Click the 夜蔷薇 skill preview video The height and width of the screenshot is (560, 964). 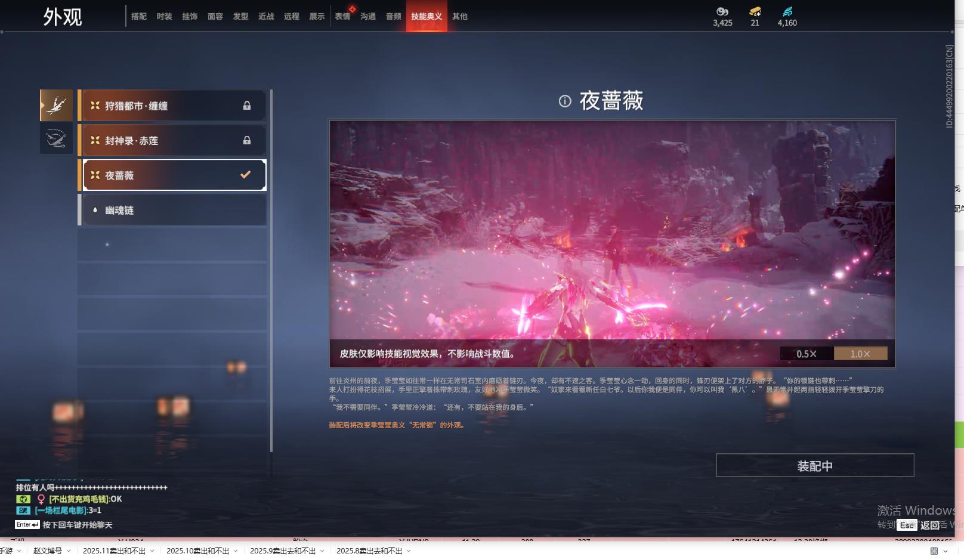pyautogui.click(x=612, y=244)
